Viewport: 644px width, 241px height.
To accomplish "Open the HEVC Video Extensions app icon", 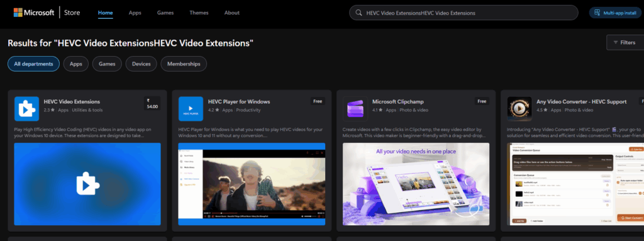I will click(x=26, y=109).
